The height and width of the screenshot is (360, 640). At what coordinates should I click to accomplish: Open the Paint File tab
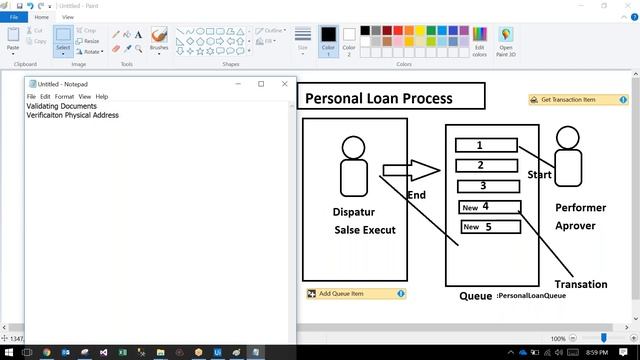pos(14,17)
